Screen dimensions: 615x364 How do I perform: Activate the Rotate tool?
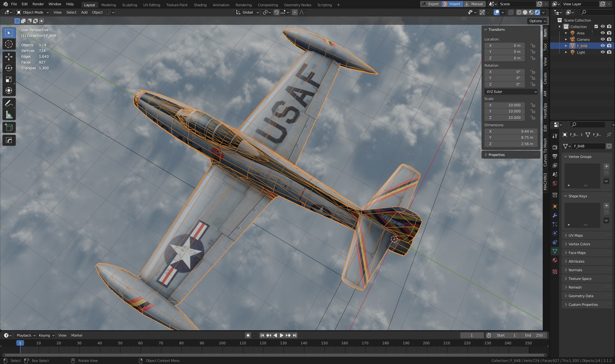9,68
